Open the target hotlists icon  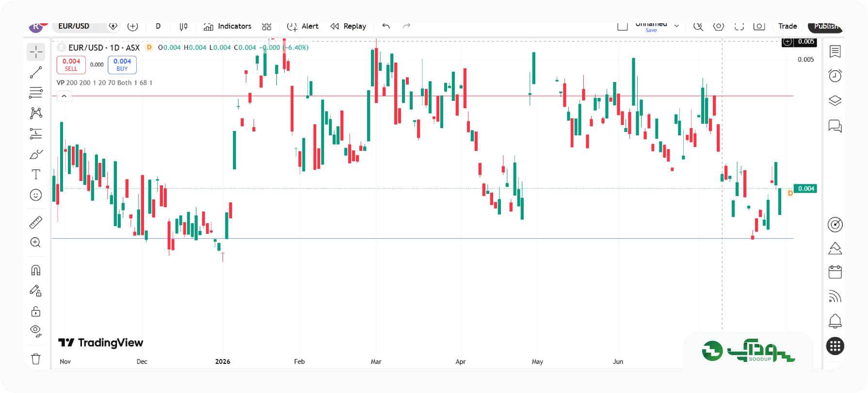click(x=835, y=225)
